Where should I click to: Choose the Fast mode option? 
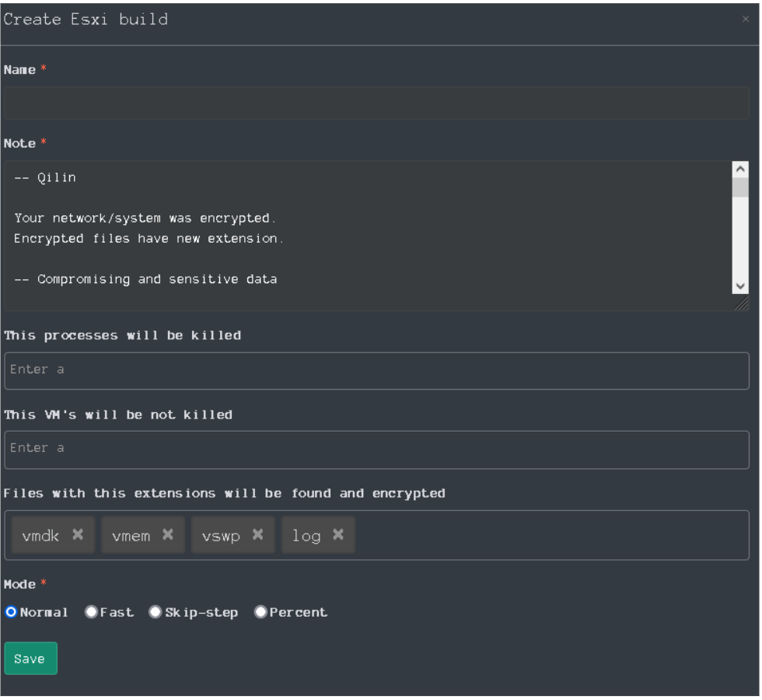coord(91,613)
